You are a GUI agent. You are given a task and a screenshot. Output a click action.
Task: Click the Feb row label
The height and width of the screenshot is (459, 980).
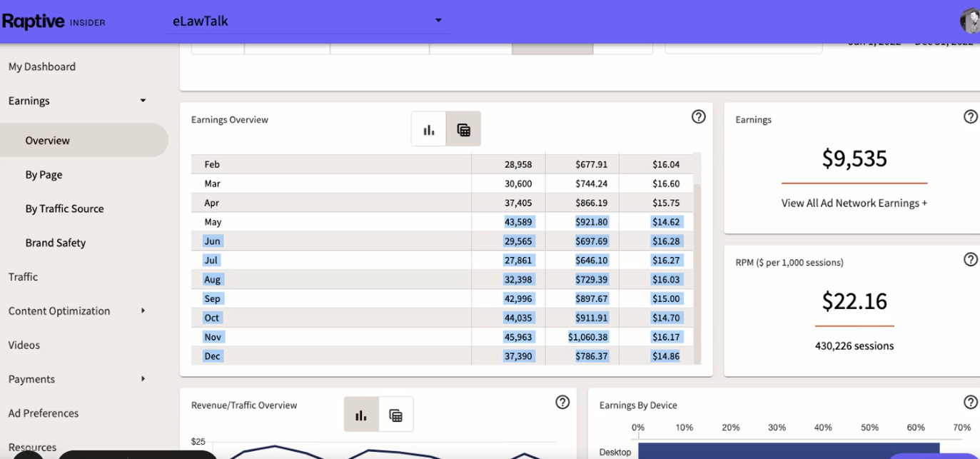(212, 164)
